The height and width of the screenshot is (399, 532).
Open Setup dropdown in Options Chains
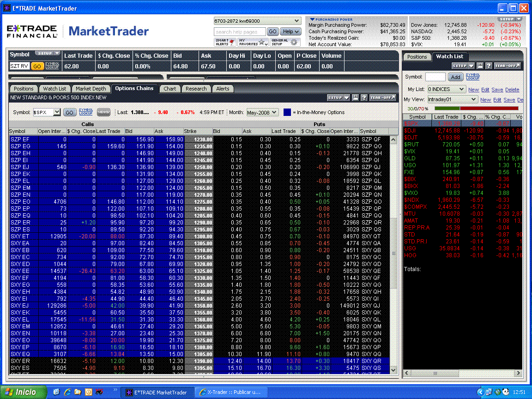tap(338, 98)
